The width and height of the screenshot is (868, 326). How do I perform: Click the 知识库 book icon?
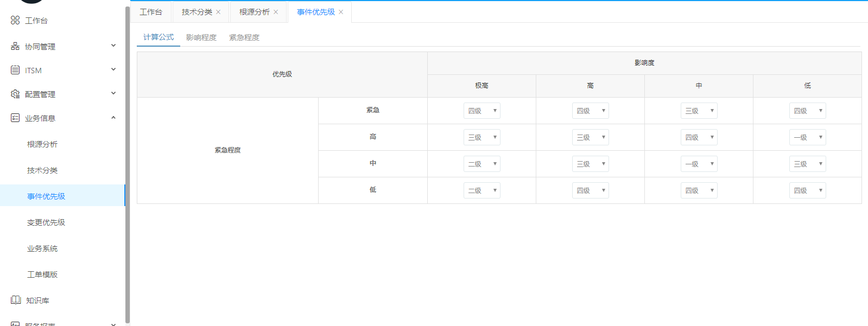pos(16,300)
